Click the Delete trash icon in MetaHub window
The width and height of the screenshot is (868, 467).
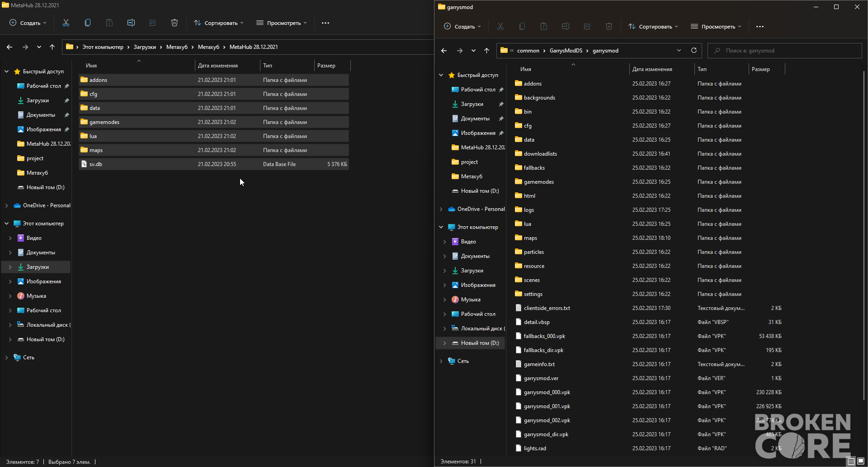(x=175, y=23)
